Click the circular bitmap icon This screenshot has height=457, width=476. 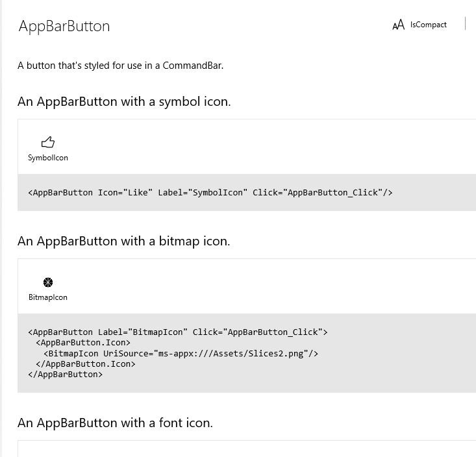[48, 282]
